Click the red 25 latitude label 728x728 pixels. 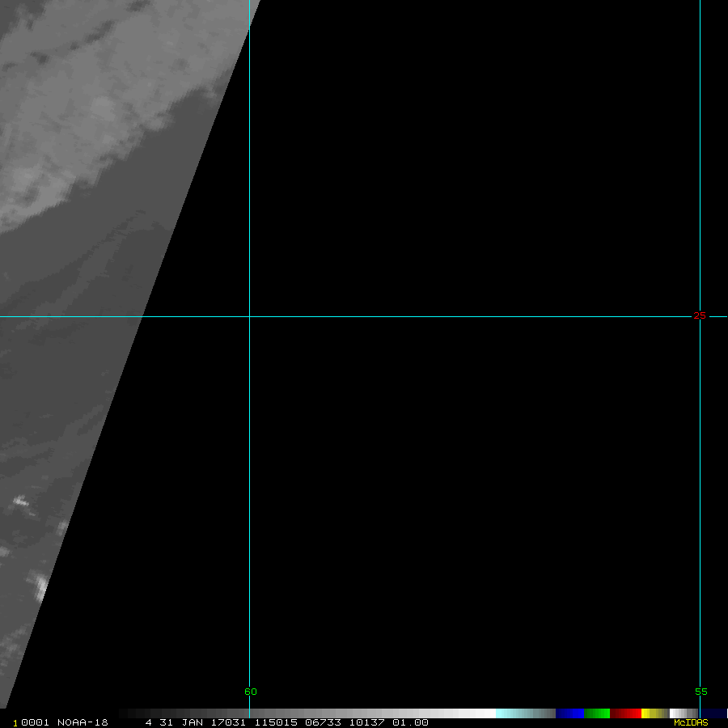[x=699, y=315]
